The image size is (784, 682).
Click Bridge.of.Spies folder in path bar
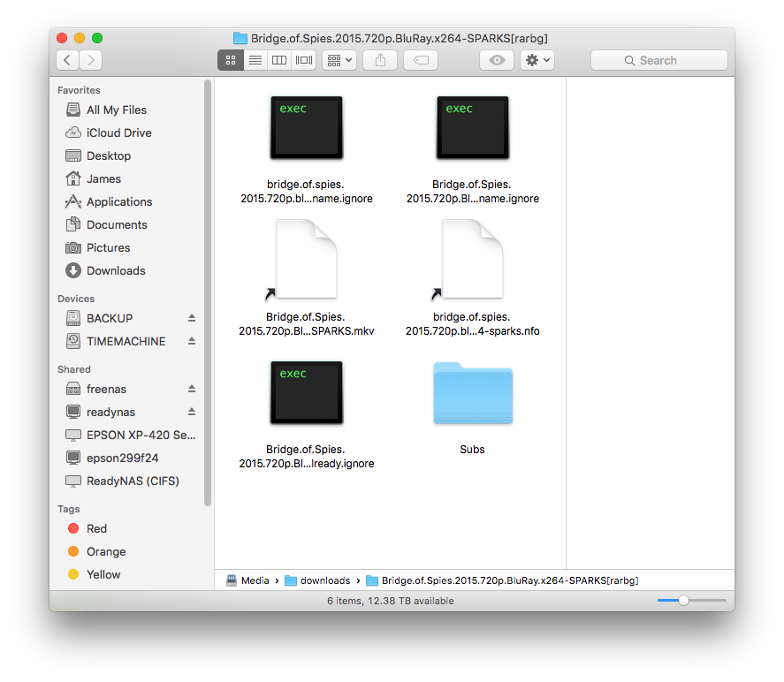point(503,580)
